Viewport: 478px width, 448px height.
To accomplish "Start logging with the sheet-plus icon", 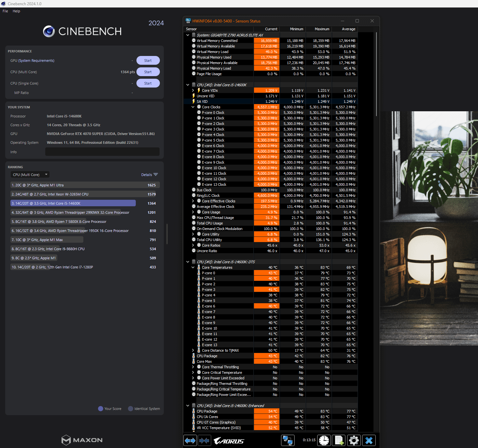I will pos(339,441).
